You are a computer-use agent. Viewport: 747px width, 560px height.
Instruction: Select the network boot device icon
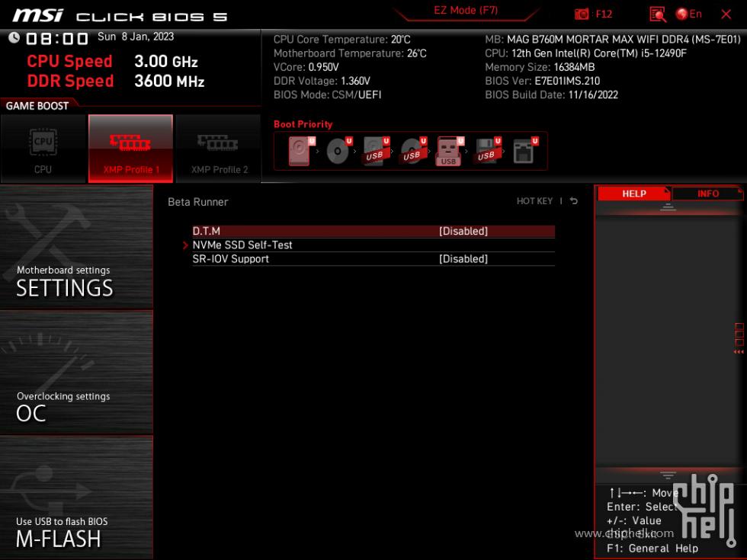(x=524, y=150)
